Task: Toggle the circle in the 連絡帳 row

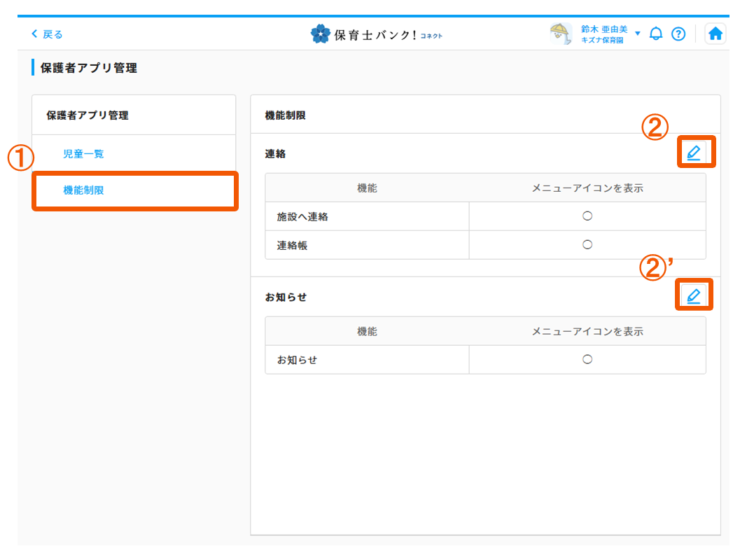Action: coord(587,244)
